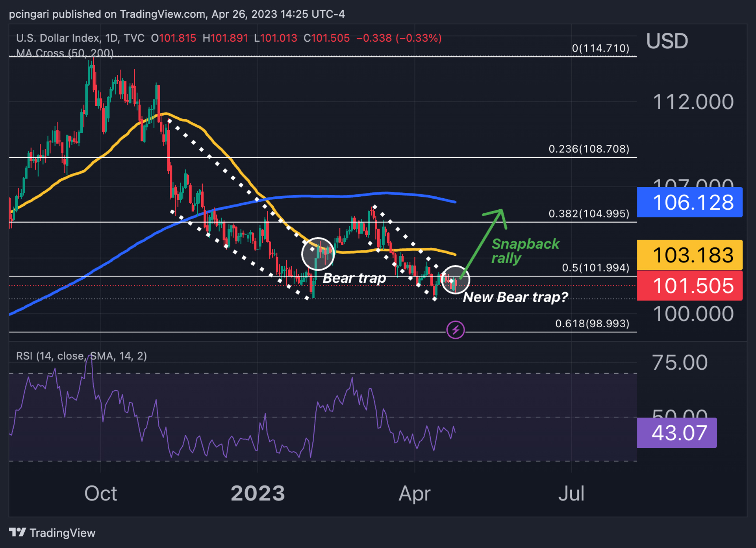Image resolution: width=756 pixels, height=548 pixels.
Task: Click the 0.618(98.993) Fibonacci level label
Action: coord(592,323)
